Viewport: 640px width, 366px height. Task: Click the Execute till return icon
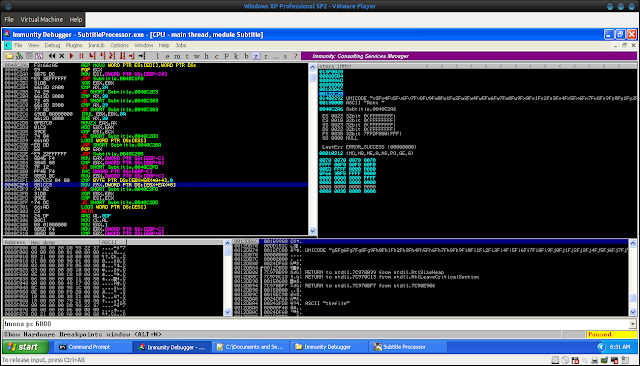[x=131, y=56]
